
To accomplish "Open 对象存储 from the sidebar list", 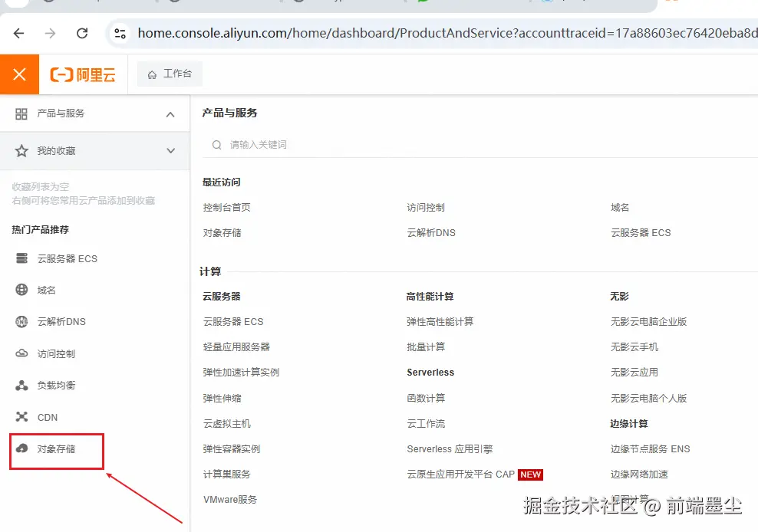I will [x=57, y=449].
